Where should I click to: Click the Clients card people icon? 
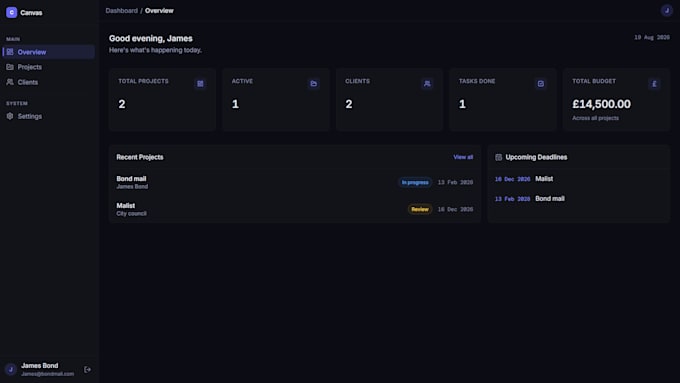pos(427,84)
